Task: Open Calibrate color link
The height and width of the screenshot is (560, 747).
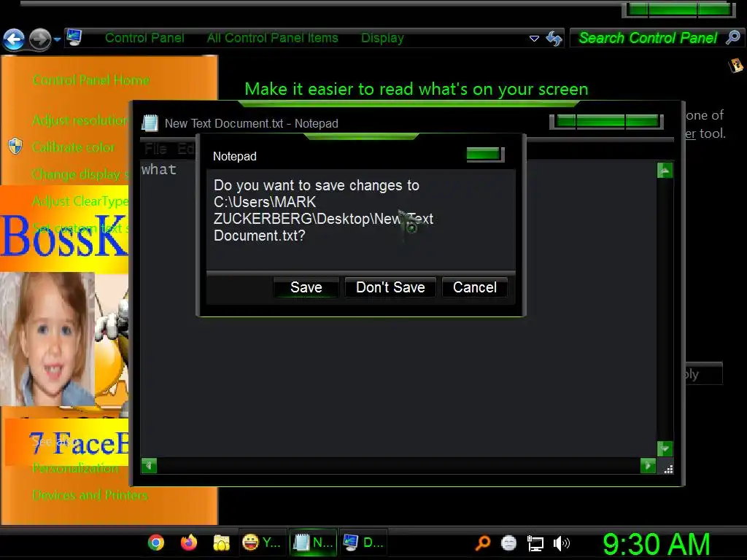Action: click(74, 147)
